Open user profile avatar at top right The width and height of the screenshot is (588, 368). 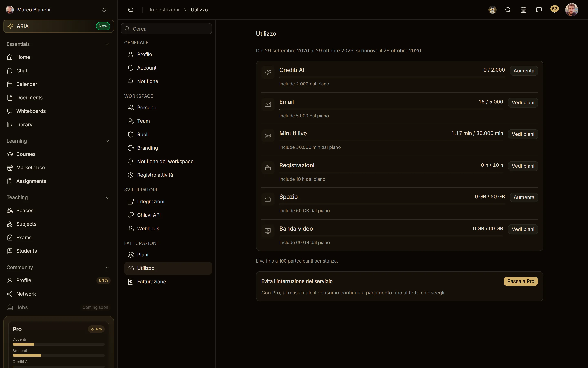571,10
